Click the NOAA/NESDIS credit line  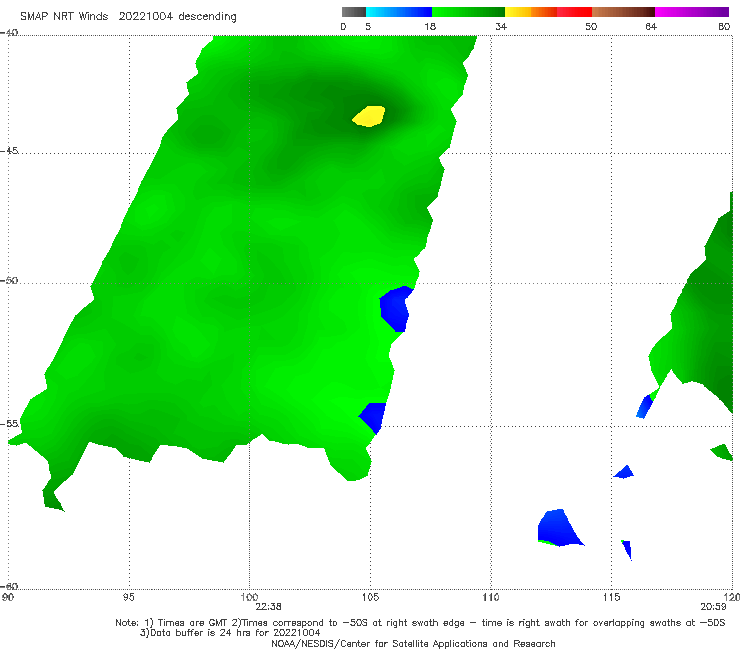pyautogui.click(x=413, y=643)
